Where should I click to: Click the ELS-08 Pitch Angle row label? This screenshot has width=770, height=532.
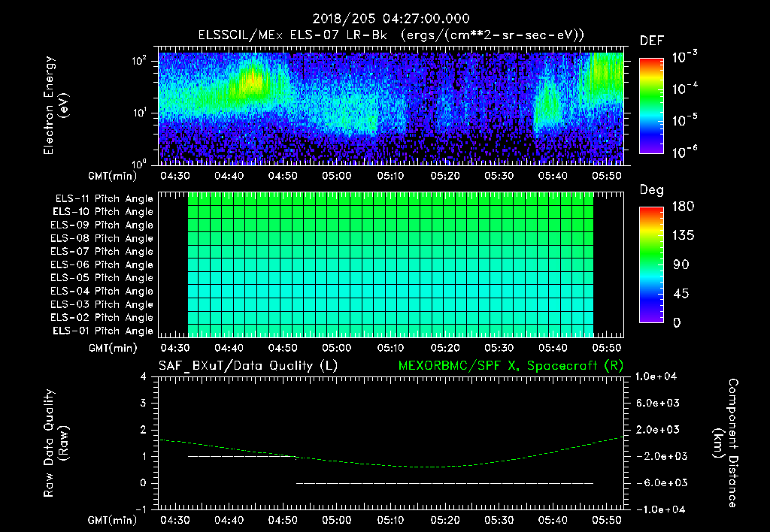pyautogui.click(x=102, y=238)
